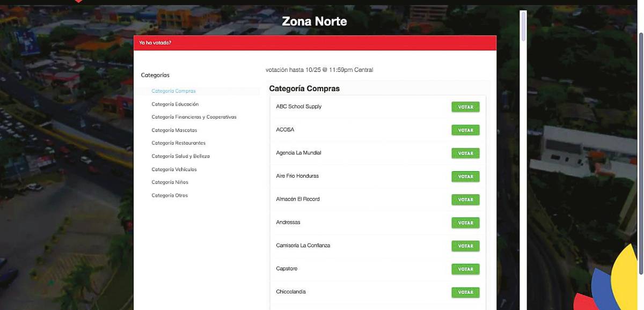
Task: Vote for ABC School Supply
Action: tap(465, 107)
